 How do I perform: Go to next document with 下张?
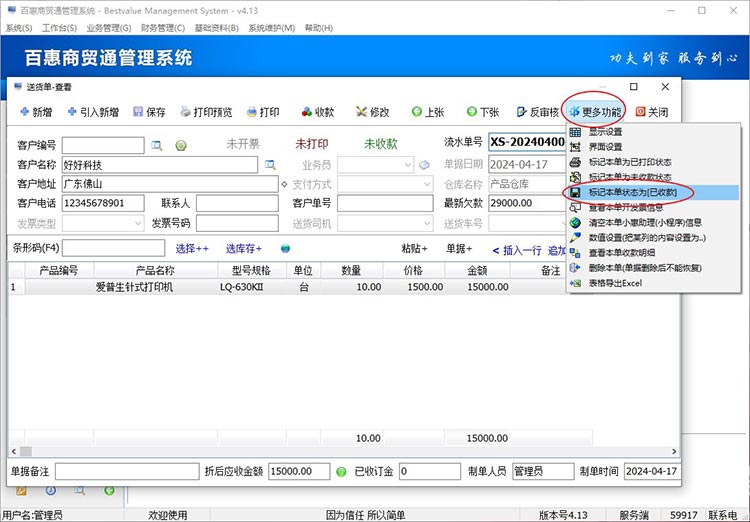tap(483, 112)
